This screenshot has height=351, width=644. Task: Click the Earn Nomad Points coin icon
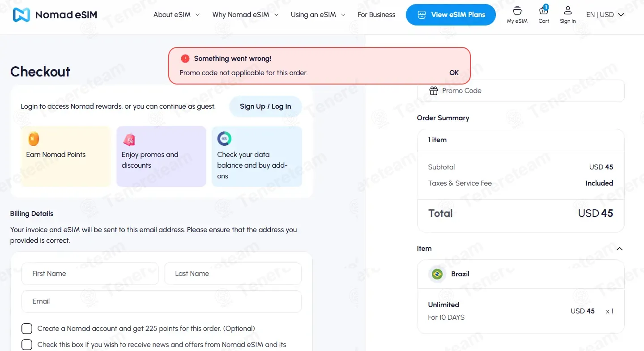coord(34,139)
